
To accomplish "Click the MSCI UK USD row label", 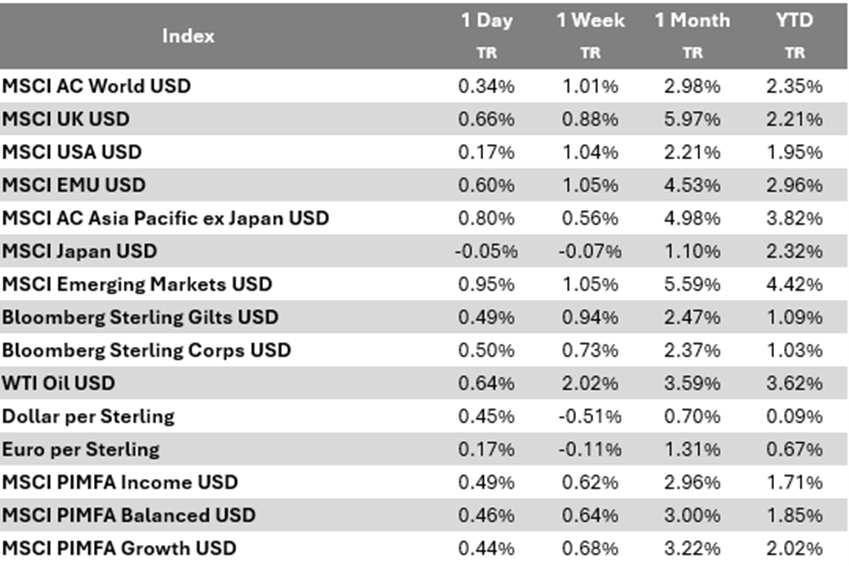I will click(66, 119).
